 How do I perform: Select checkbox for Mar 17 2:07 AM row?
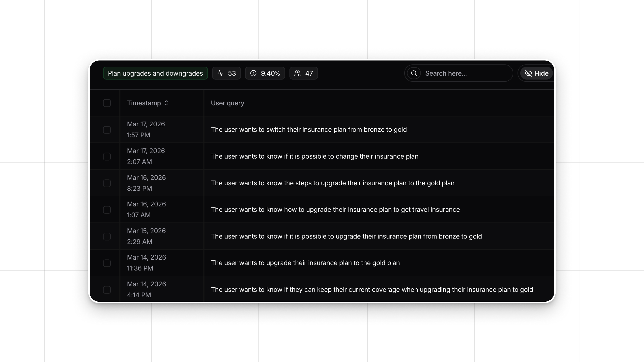107,156
